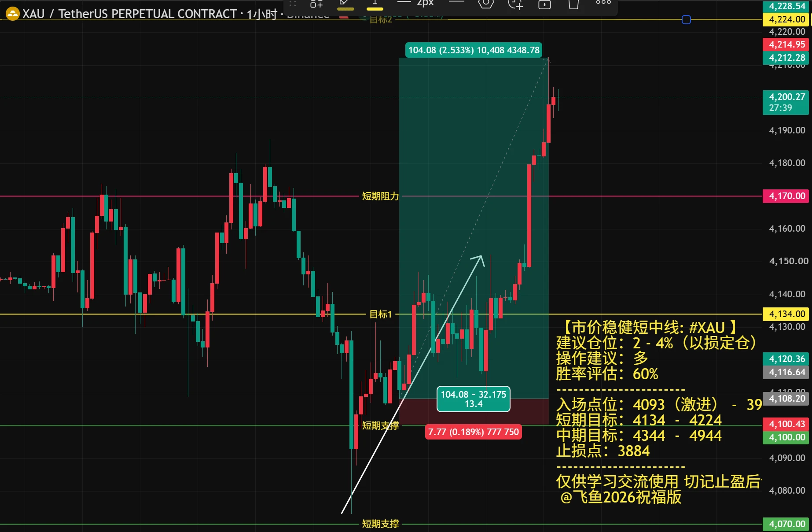
Task: Click the 4,116.64 gray price tag
Action: pyautogui.click(x=786, y=372)
